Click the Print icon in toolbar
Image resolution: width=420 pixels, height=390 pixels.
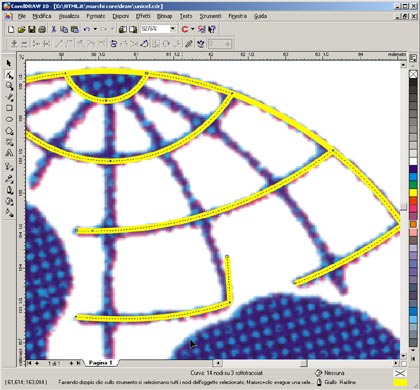(x=42, y=29)
